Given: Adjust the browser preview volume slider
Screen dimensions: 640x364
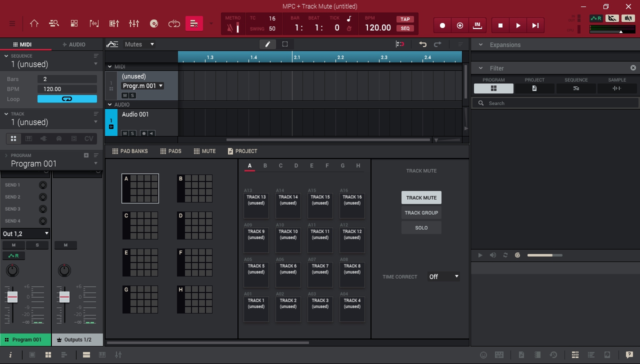Looking at the screenshot, I should click(545, 255).
